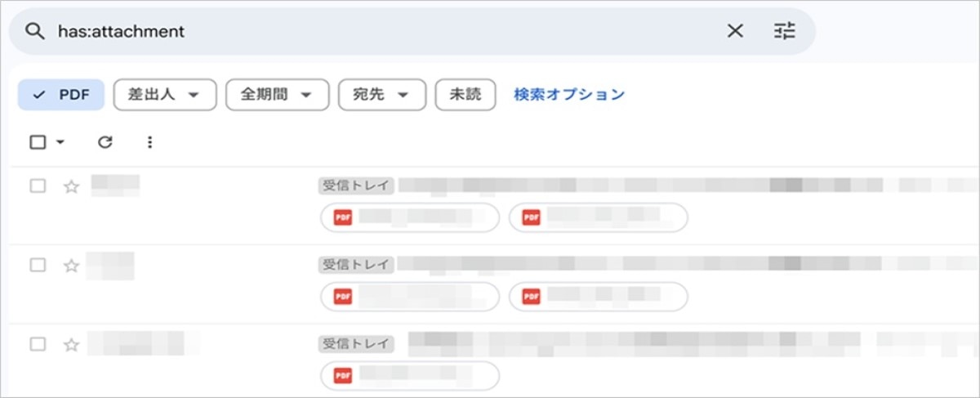Check the third email's checkbox
Screen dimensions: 980x398
pyautogui.click(x=38, y=344)
